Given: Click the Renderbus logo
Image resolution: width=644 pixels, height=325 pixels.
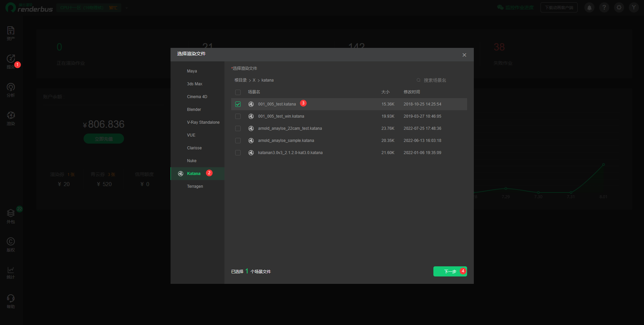Looking at the screenshot, I should (29, 7).
